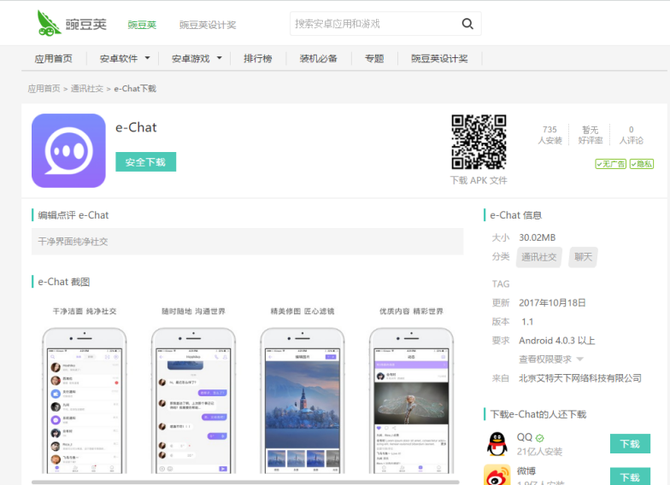Select the green 豌豆荚 header tab
Viewport: 670px width, 485px height.
click(142, 25)
